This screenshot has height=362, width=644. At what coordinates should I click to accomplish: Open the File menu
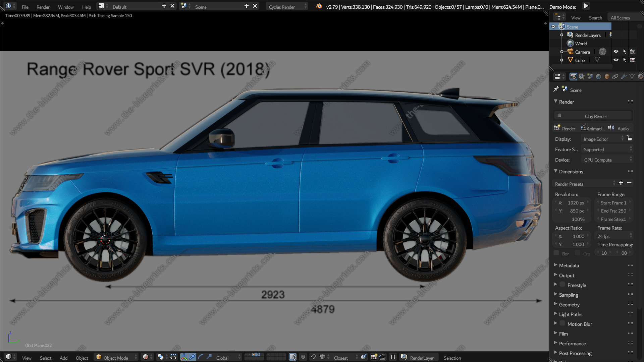(x=25, y=7)
